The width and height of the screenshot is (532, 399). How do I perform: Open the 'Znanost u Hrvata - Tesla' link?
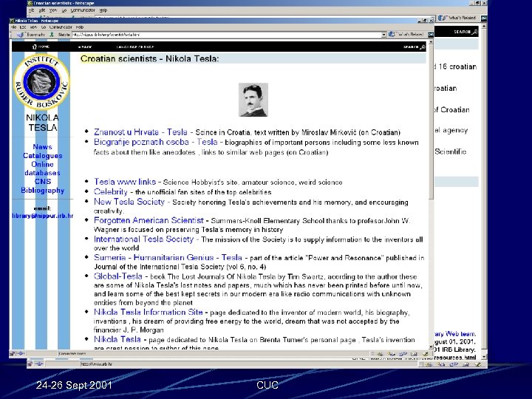pos(140,132)
